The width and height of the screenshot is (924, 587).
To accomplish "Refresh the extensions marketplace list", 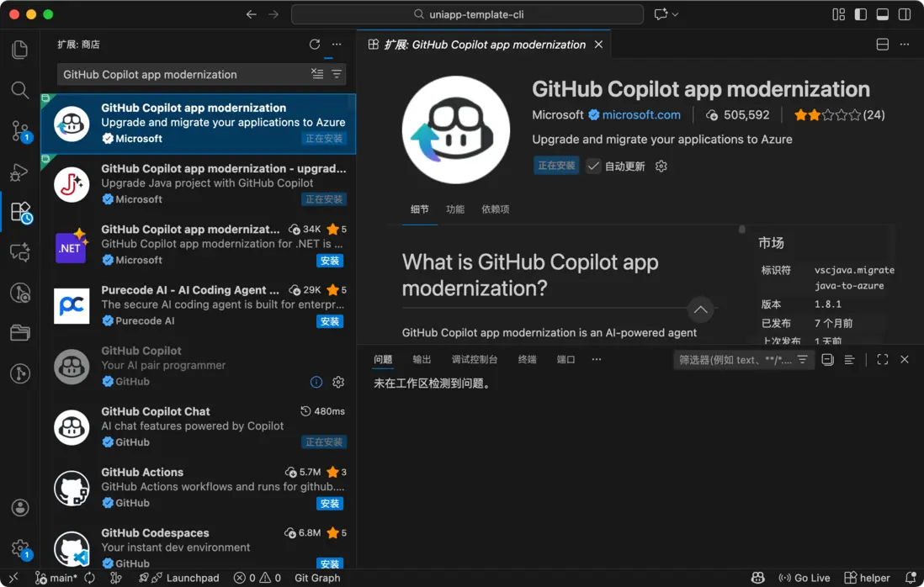I will pyautogui.click(x=315, y=45).
